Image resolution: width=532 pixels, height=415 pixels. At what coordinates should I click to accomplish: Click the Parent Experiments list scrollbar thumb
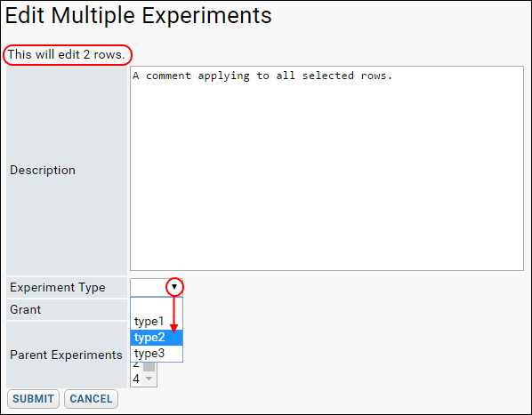pyautogui.click(x=149, y=366)
